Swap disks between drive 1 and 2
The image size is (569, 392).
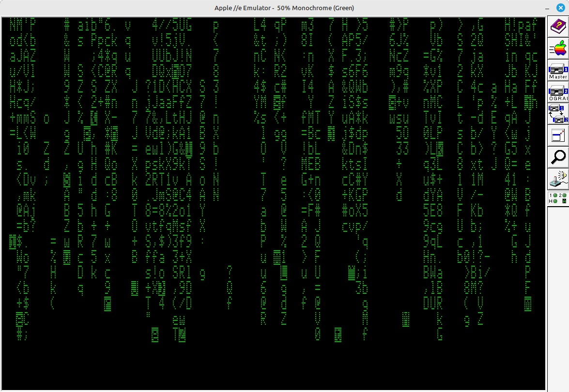tap(558, 114)
